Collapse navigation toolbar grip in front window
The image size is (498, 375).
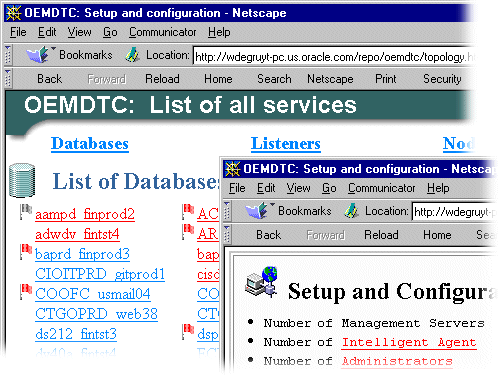tap(227, 235)
